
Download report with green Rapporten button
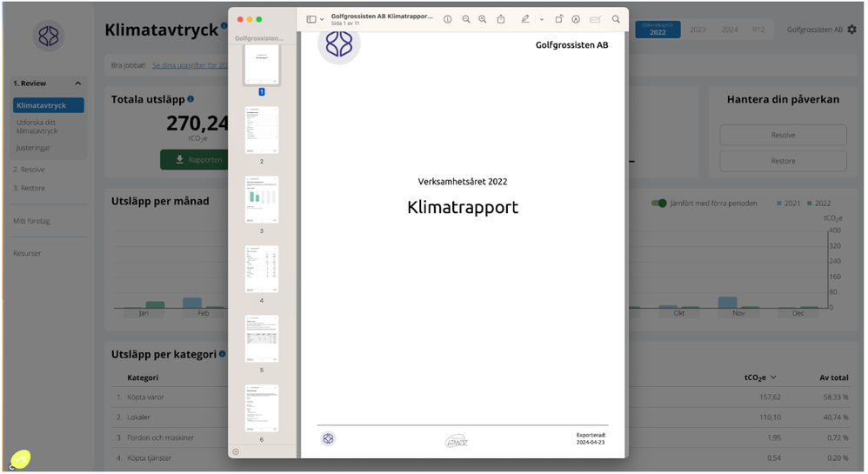pyautogui.click(x=194, y=160)
